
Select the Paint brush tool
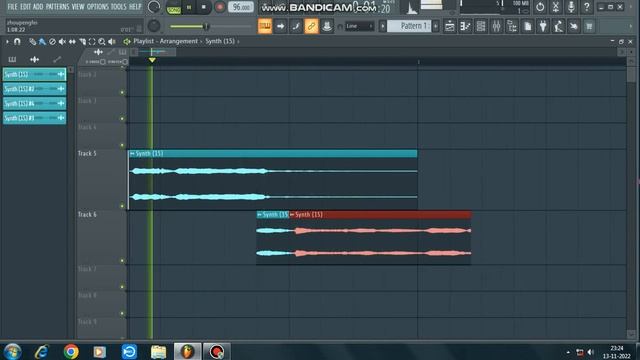coord(42,42)
